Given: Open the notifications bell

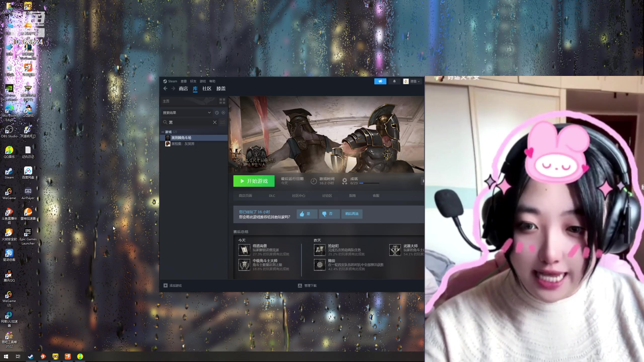Looking at the screenshot, I should (394, 81).
